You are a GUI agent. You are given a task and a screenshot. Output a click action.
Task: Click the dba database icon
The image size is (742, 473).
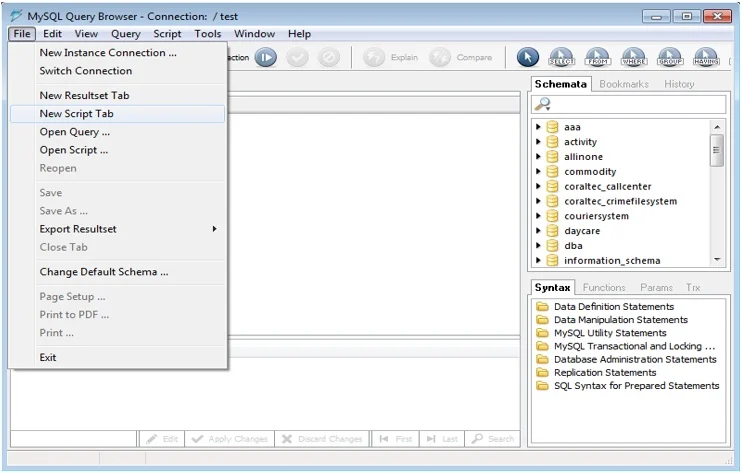coord(552,245)
